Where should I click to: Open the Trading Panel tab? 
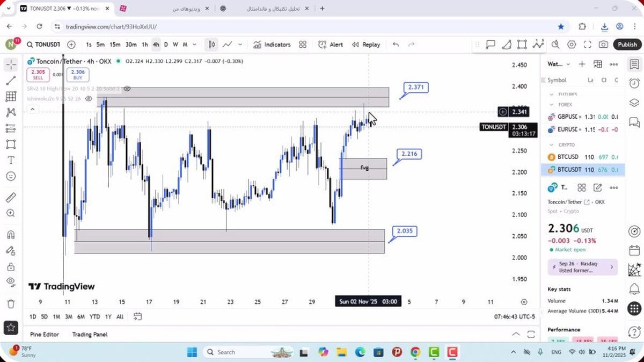click(x=90, y=334)
